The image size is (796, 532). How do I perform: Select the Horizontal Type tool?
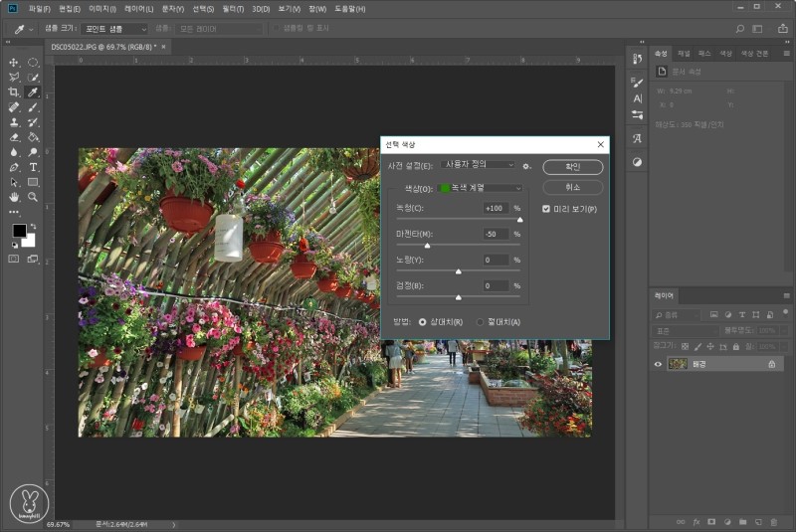tap(33, 167)
